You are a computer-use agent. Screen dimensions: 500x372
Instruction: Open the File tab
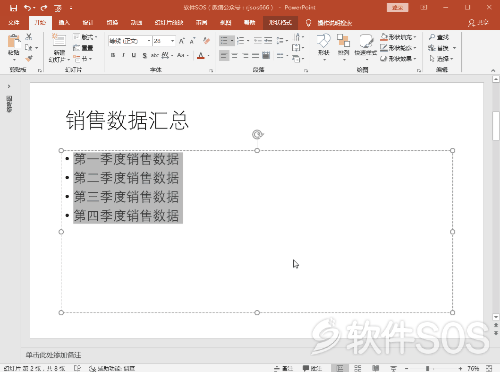[x=14, y=22]
